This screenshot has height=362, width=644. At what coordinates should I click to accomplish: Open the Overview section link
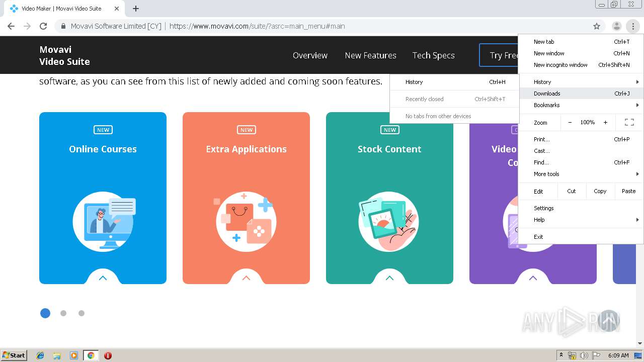click(x=310, y=55)
